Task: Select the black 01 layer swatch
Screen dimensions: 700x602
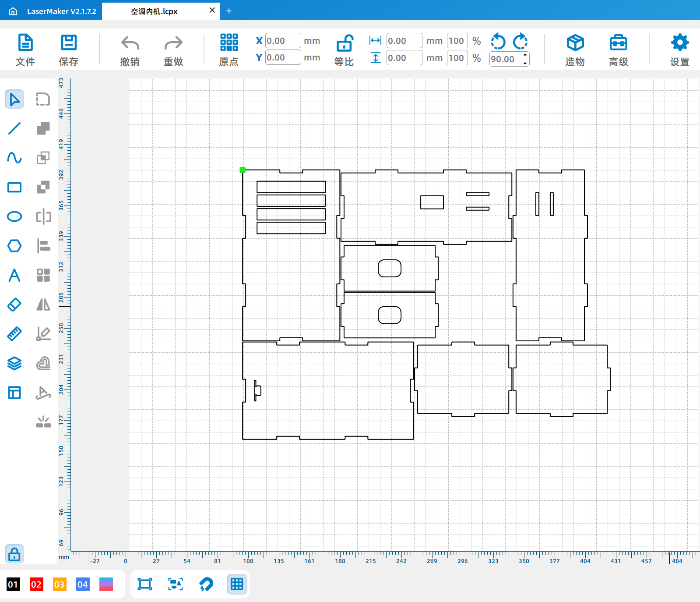Action: pos(13,584)
